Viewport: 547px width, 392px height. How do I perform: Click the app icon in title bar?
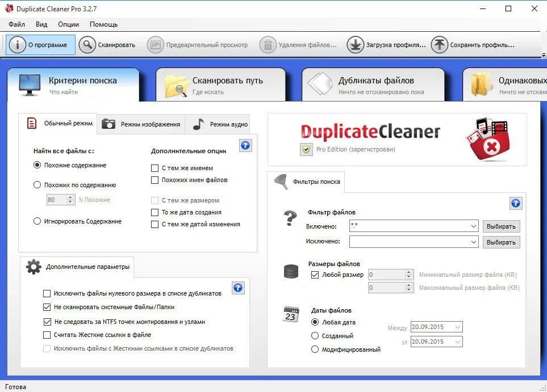coord(9,9)
